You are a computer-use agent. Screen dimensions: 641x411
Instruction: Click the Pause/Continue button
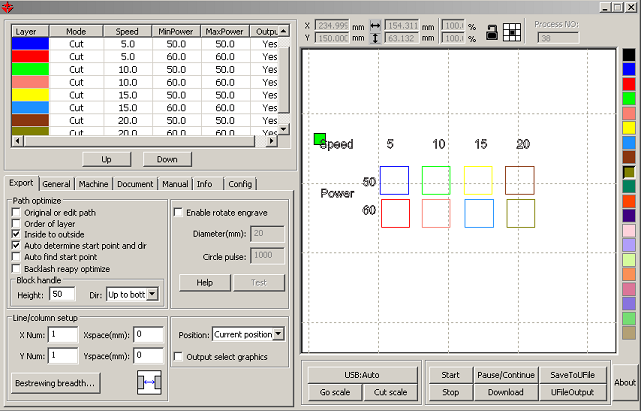[x=506, y=375]
